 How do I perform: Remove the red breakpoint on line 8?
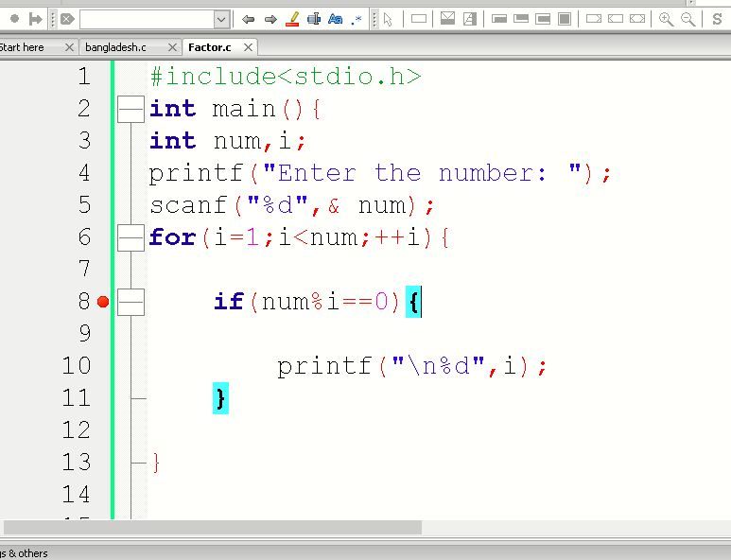click(103, 302)
